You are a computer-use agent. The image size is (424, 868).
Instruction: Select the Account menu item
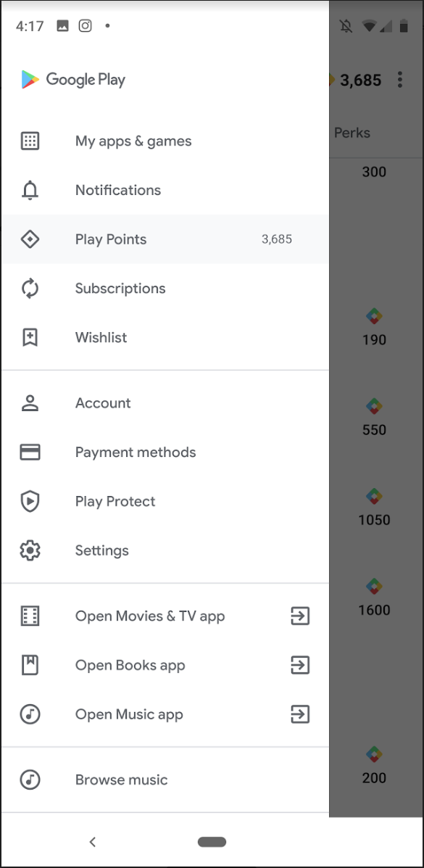click(x=103, y=402)
